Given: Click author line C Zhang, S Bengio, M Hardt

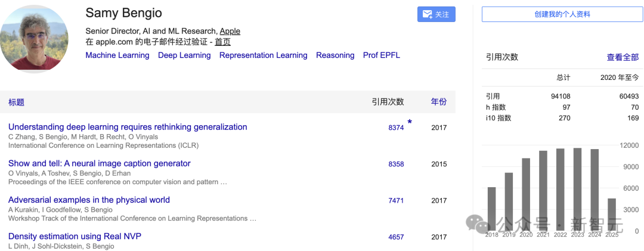Looking at the screenshot, I should pyautogui.click(x=83, y=137).
